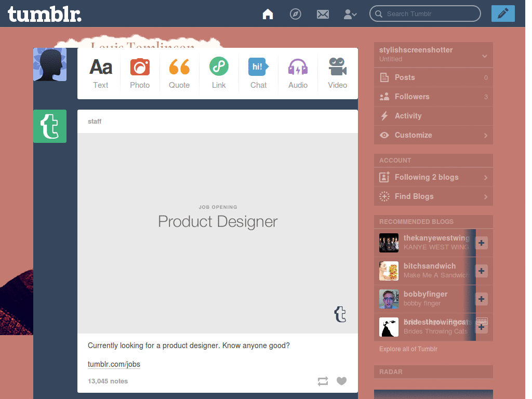
Task: Click the Search Tumblr field
Action: pyautogui.click(x=425, y=14)
